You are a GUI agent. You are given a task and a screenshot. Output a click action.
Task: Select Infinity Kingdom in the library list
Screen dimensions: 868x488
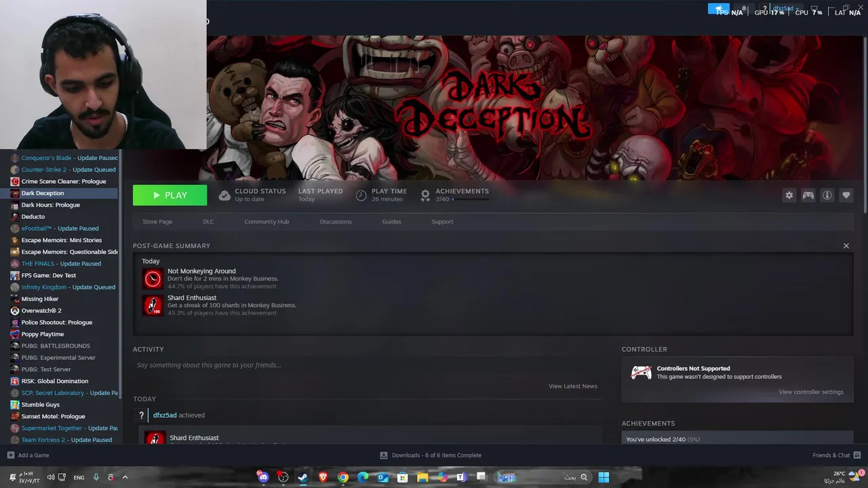tap(64, 287)
